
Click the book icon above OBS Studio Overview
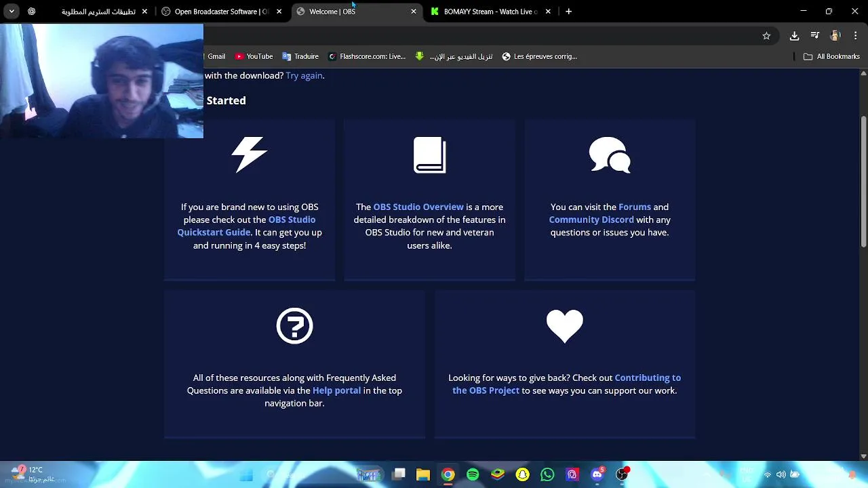pyautogui.click(x=429, y=155)
